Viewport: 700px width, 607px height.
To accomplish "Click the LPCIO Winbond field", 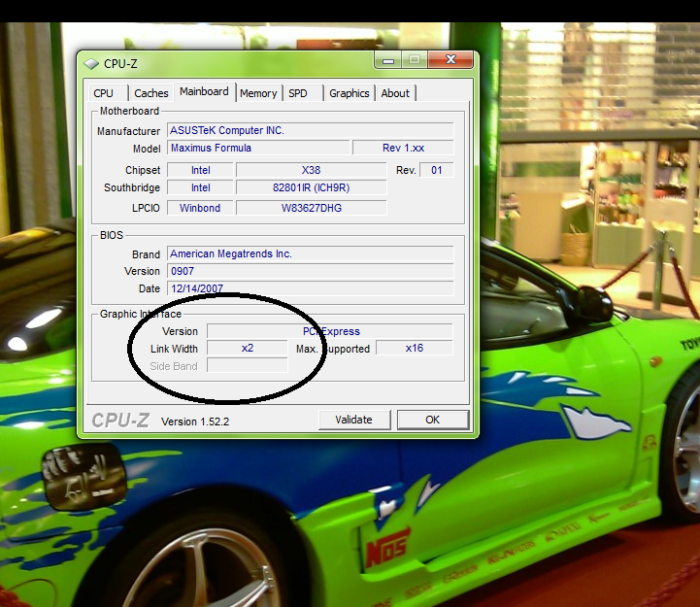I will (x=200, y=208).
